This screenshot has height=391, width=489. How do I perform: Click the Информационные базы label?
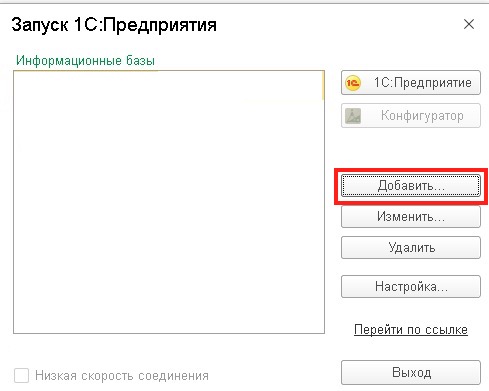click(x=85, y=61)
